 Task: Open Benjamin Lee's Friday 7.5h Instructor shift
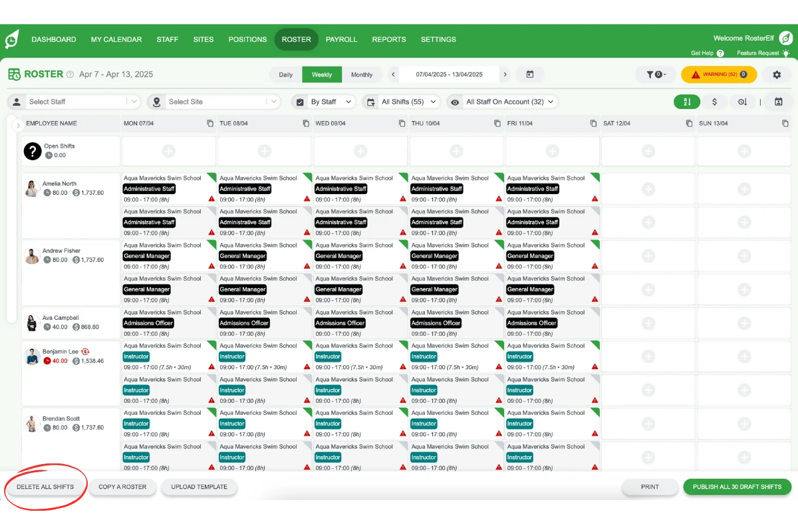552,356
